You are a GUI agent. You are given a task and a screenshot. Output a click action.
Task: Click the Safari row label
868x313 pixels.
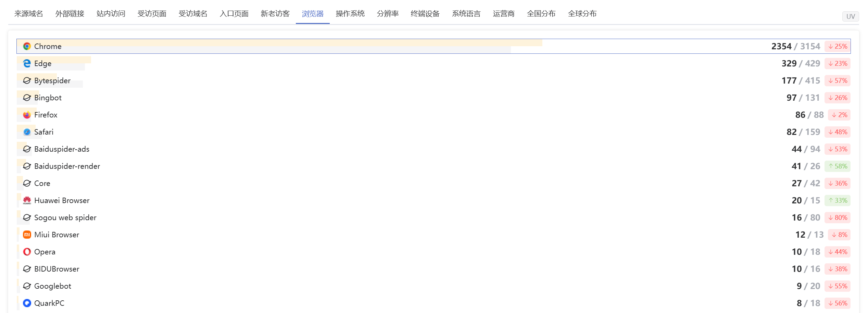pos(44,132)
